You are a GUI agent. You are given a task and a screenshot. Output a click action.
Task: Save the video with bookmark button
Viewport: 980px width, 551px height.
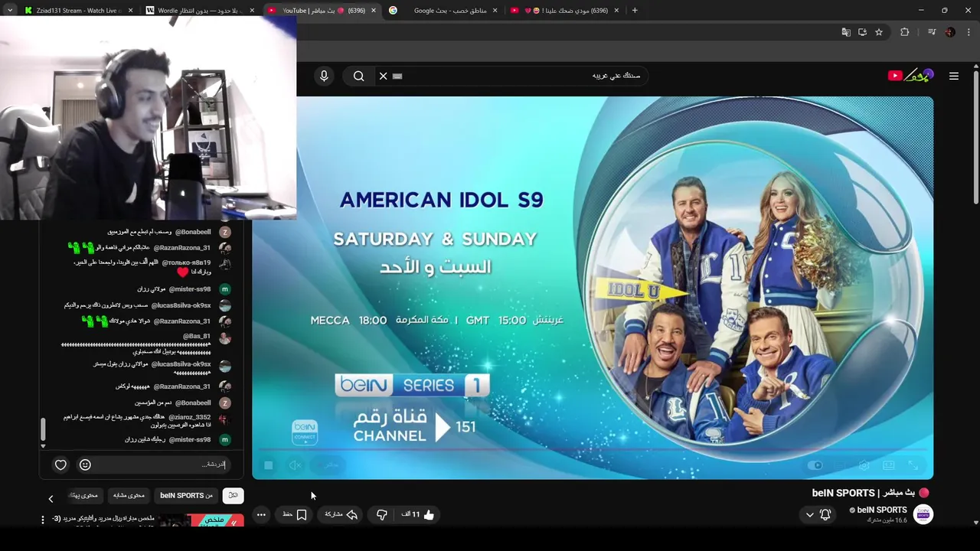(295, 515)
